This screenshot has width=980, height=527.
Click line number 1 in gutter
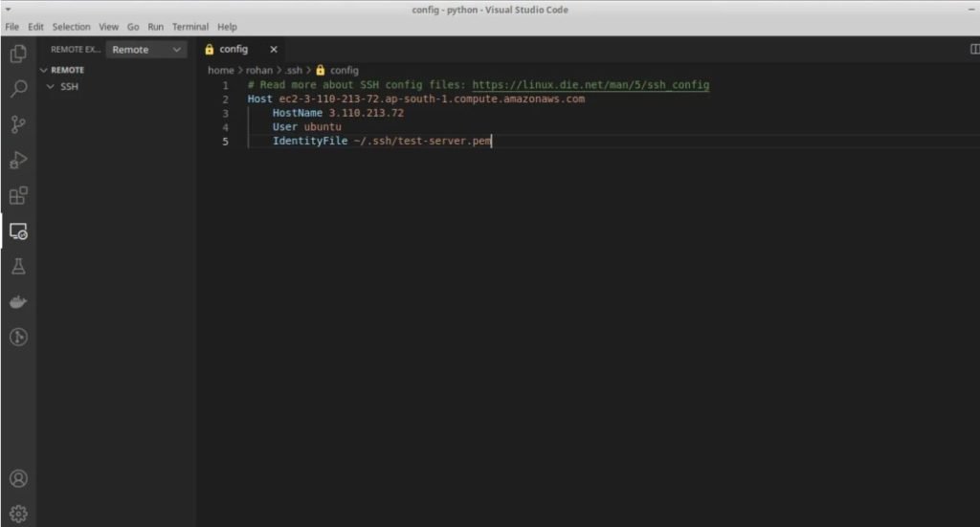click(x=225, y=85)
